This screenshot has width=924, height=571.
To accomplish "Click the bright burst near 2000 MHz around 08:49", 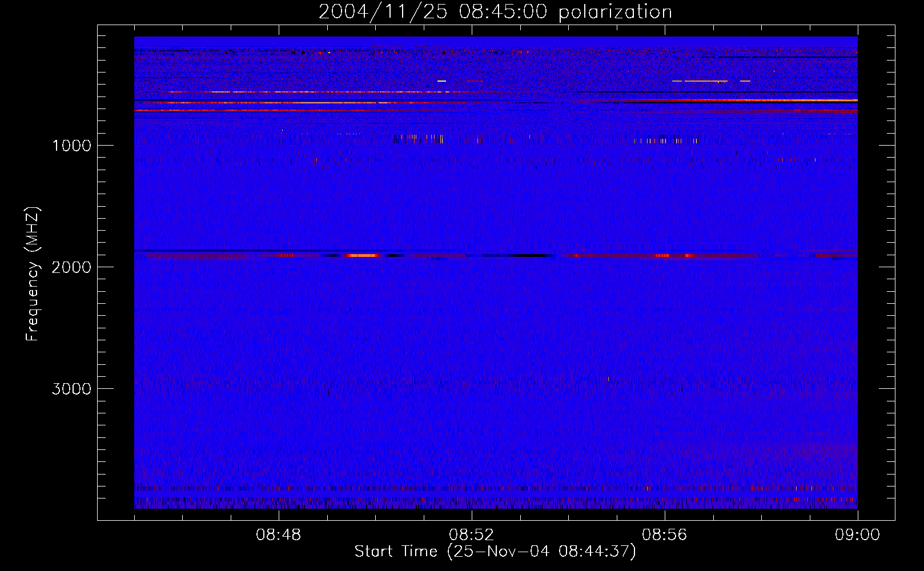I will [363, 256].
